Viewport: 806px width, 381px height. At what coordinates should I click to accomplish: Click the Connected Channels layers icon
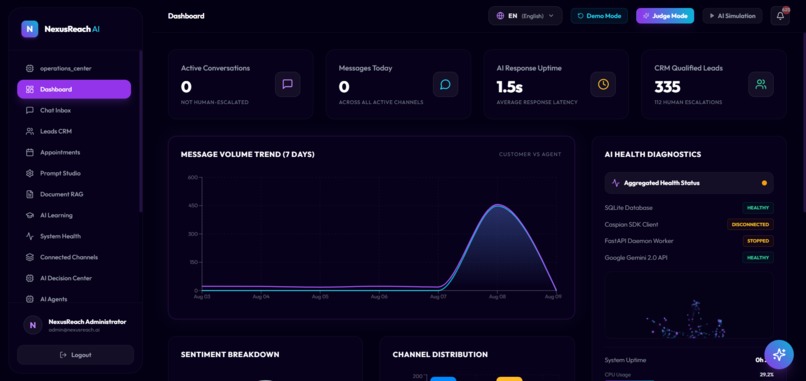click(x=30, y=257)
